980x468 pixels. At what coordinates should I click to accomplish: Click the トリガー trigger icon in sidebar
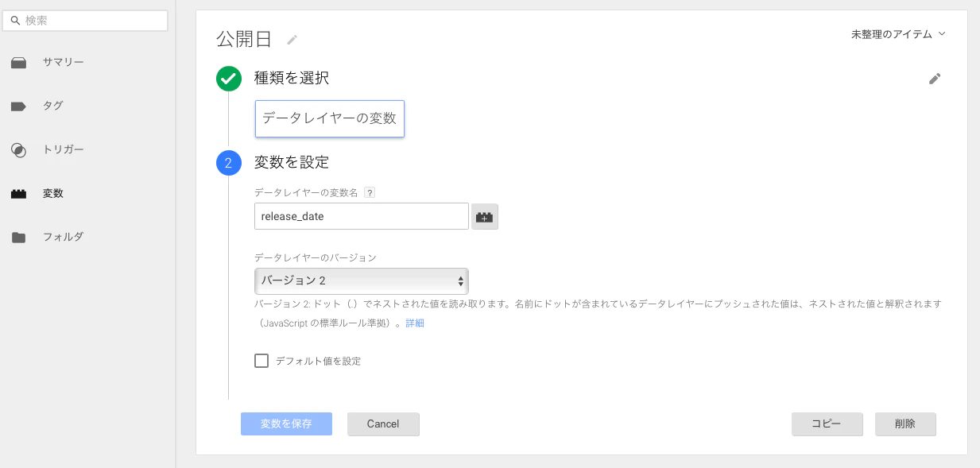pos(19,149)
